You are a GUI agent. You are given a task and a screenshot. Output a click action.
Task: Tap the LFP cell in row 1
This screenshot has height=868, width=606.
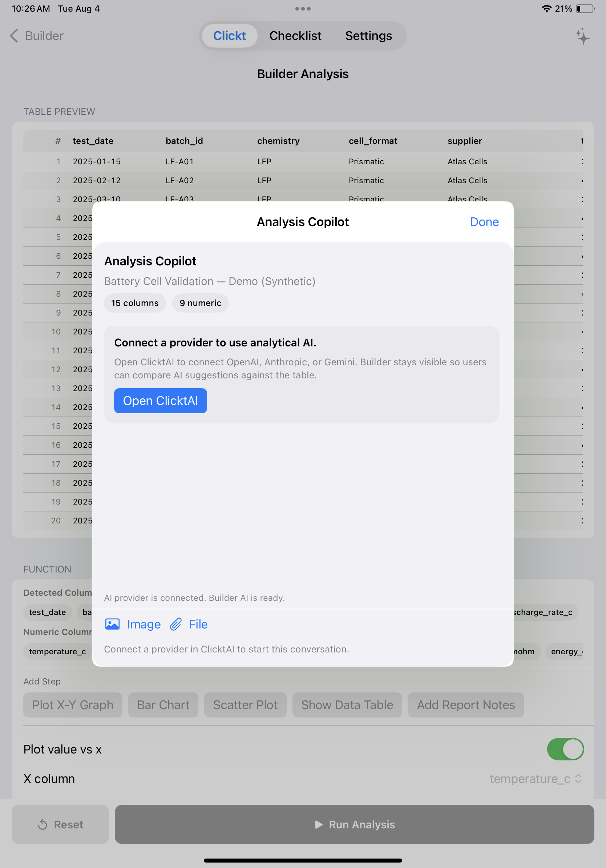coord(264,162)
